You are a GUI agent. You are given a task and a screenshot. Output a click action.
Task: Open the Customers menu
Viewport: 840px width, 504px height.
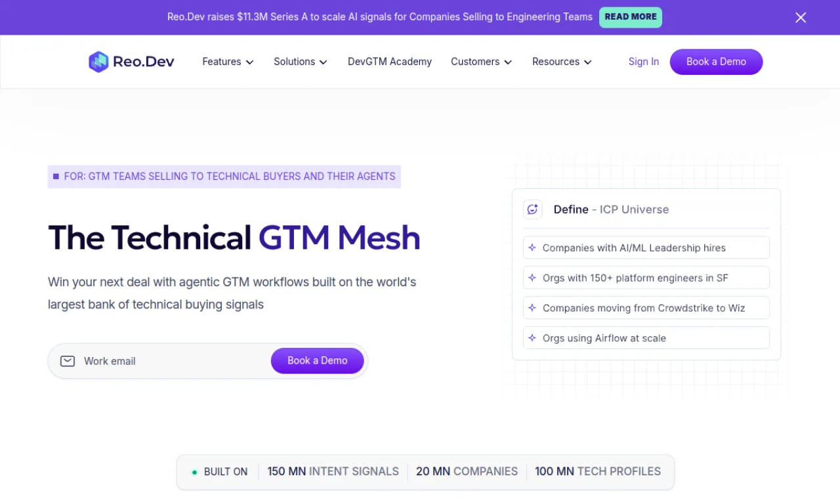[x=482, y=62]
